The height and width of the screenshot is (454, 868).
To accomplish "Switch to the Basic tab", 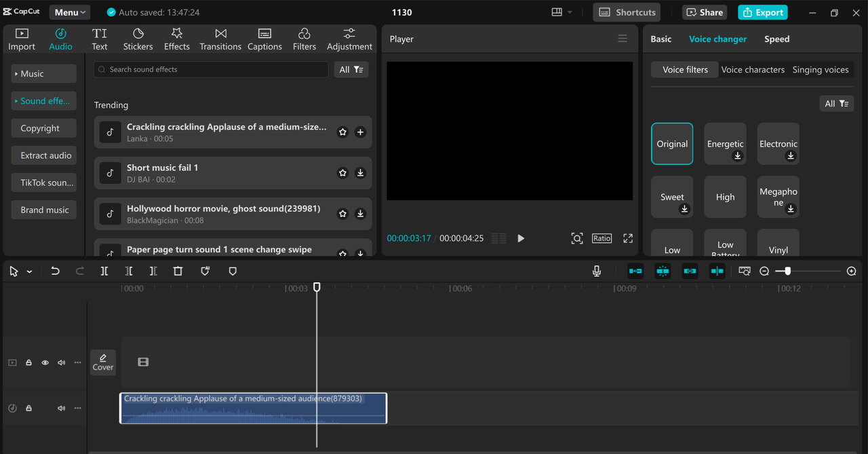I will pyautogui.click(x=660, y=39).
